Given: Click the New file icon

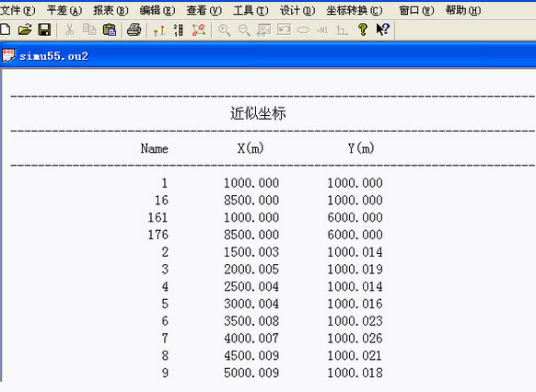Looking at the screenshot, I should [5, 30].
